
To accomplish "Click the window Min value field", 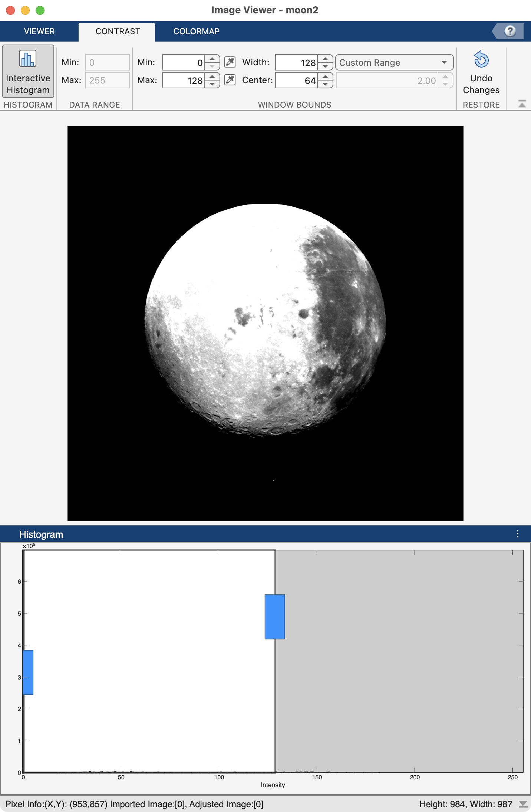I will [183, 62].
